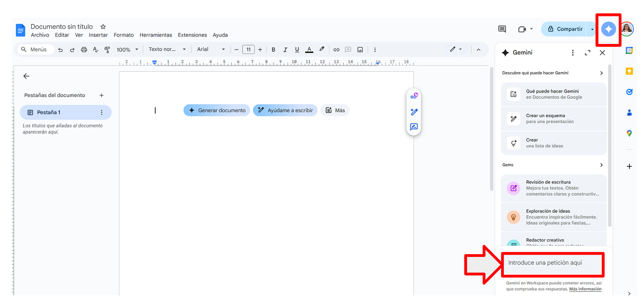Viewport: 644px width, 298px height.
Task: Open the Formato menu
Action: [x=123, y=35]
